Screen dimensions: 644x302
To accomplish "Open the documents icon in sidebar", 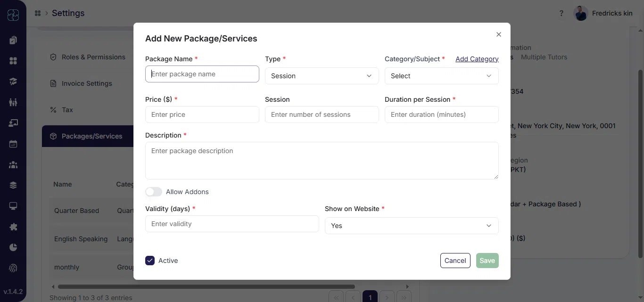I will point(13,40).
